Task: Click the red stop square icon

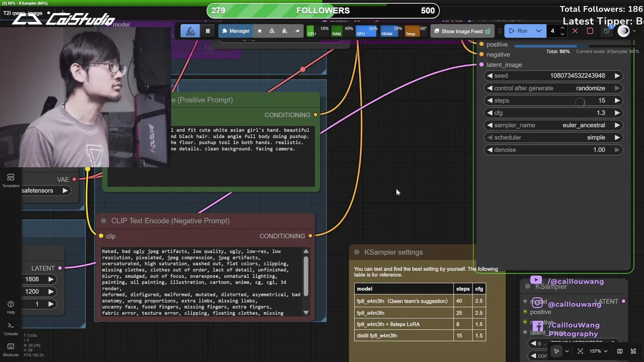Action: click(x=590, y=31)
